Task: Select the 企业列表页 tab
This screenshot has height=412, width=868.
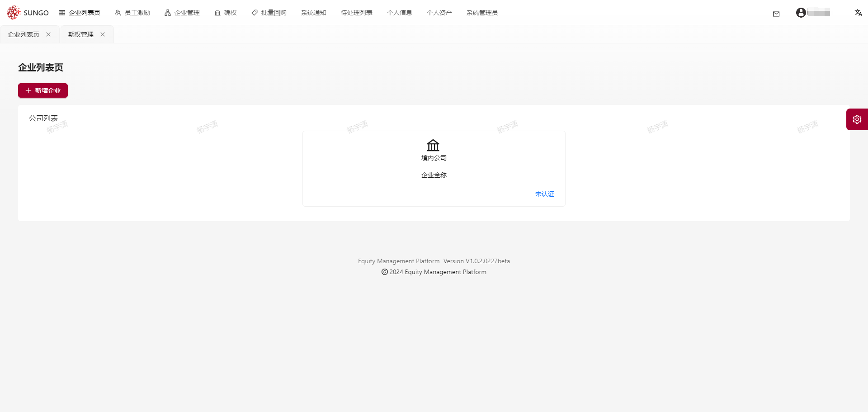Action: [24, 34]
